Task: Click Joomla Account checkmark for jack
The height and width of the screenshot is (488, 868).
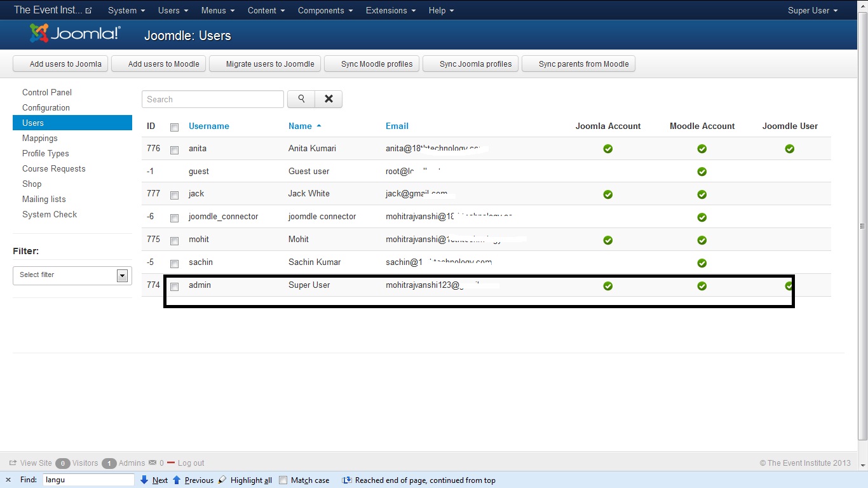Action: [608, 194]
